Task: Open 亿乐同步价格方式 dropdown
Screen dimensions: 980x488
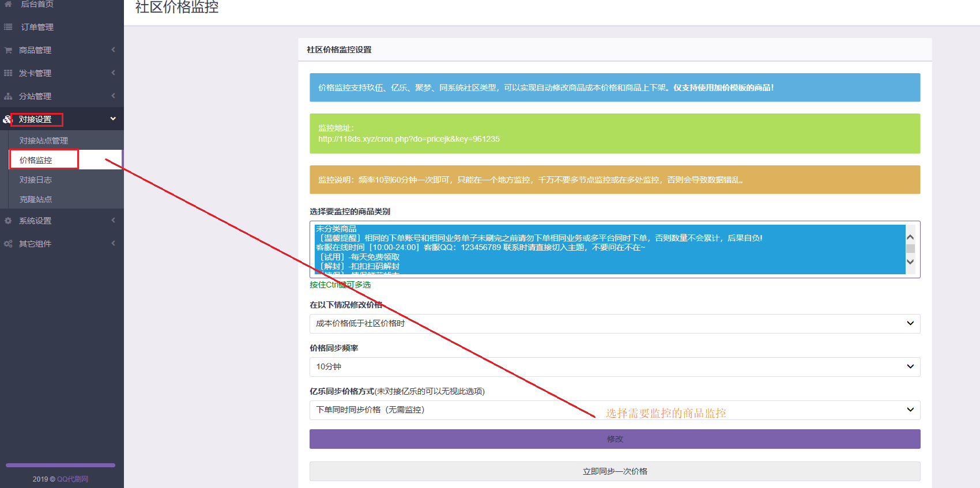Action: click(x=615, y=410)
